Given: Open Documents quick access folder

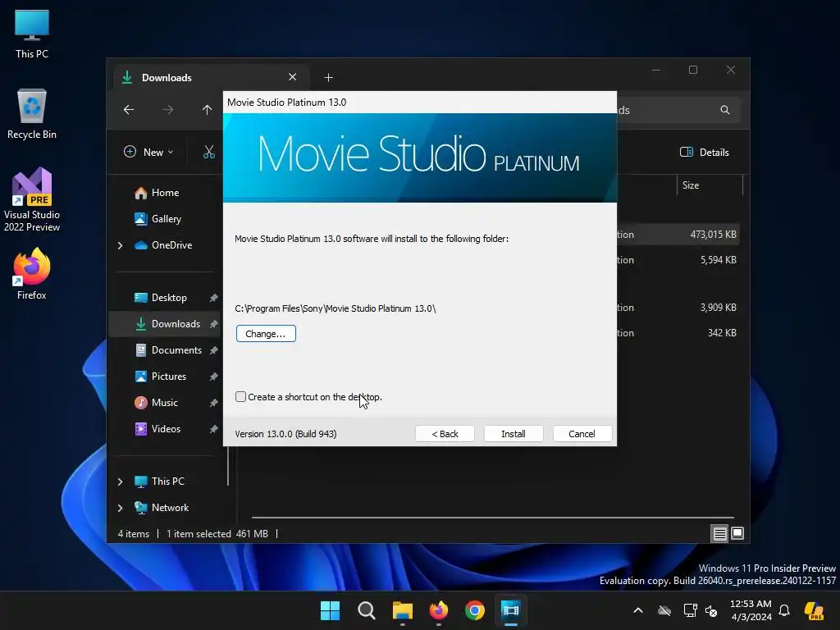Looking at the screenshot, I should coord(176,350).
